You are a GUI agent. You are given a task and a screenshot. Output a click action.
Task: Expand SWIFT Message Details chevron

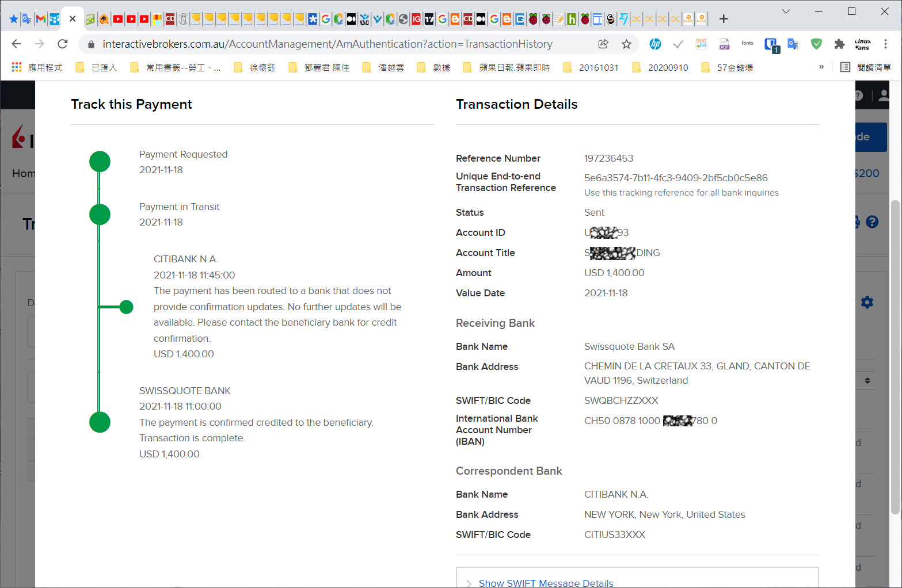(469, 583)
